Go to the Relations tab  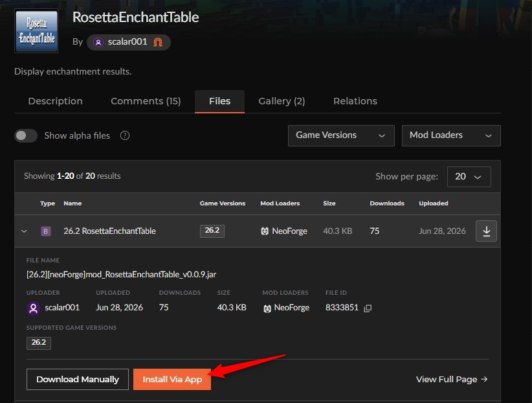(x=355, y=101)
